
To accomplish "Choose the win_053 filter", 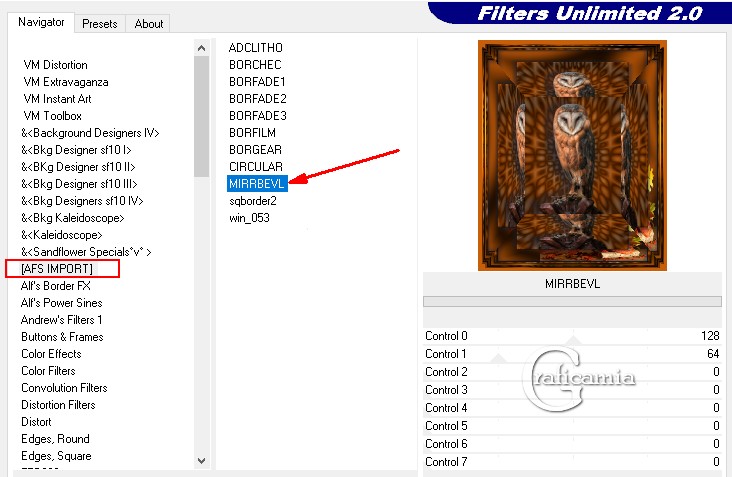I will [x=249, y=218].
